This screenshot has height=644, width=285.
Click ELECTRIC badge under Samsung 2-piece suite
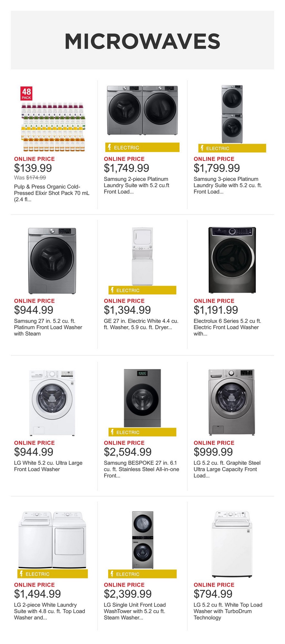(x=142, y=147)
